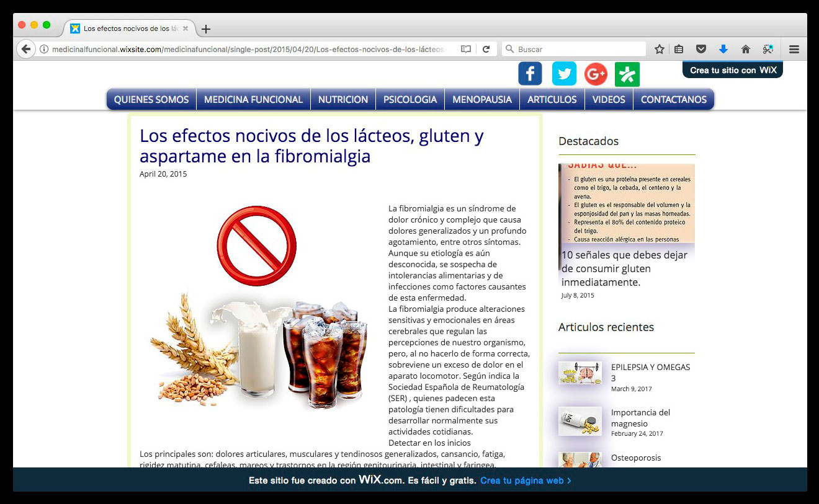Click the magnesium pills thumbnail
Viewport: 819px width, 504px height.
[580, 422]
